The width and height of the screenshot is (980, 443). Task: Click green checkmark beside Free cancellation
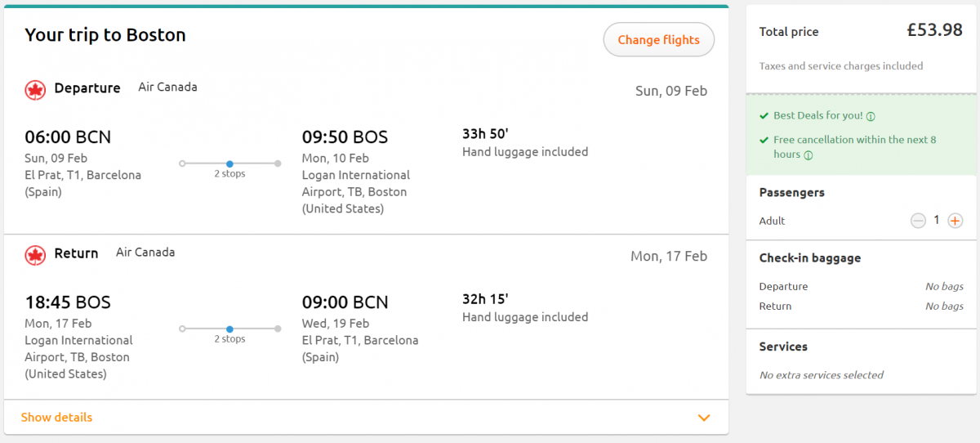[x=764, y=140]
